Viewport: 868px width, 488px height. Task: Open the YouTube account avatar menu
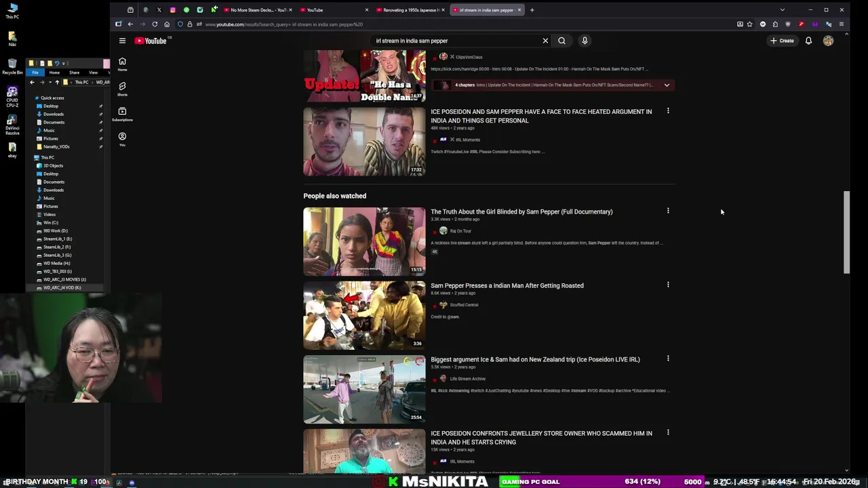[x=828, y=41]
